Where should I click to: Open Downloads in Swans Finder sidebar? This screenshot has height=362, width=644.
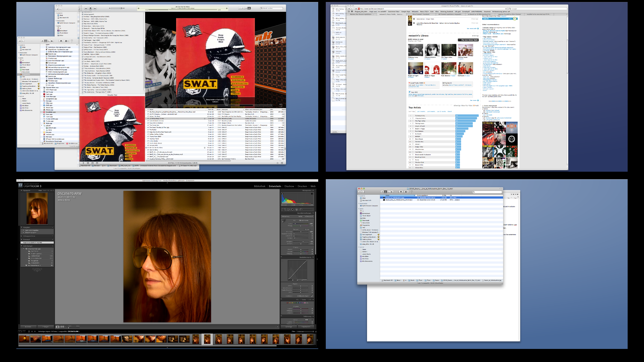(366, 220)
